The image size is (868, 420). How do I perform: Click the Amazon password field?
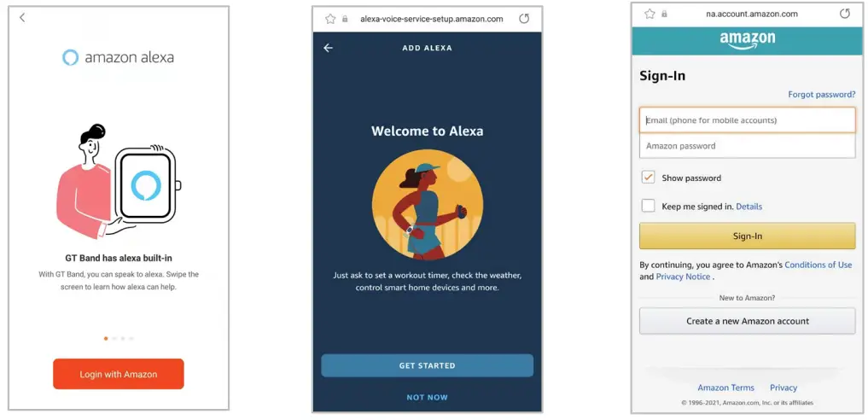click(748, 146)
